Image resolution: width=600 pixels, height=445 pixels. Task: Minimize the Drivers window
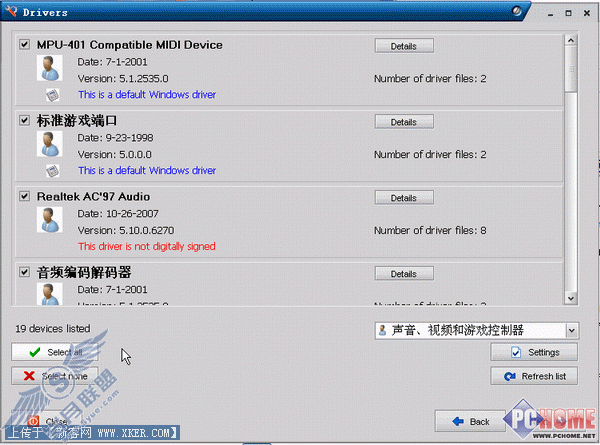pos(551,13)
